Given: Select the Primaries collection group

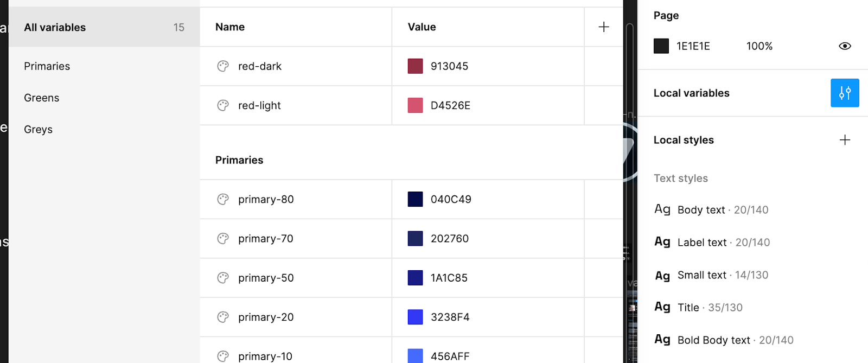Looking at the screenshot, I should [47, 66].
